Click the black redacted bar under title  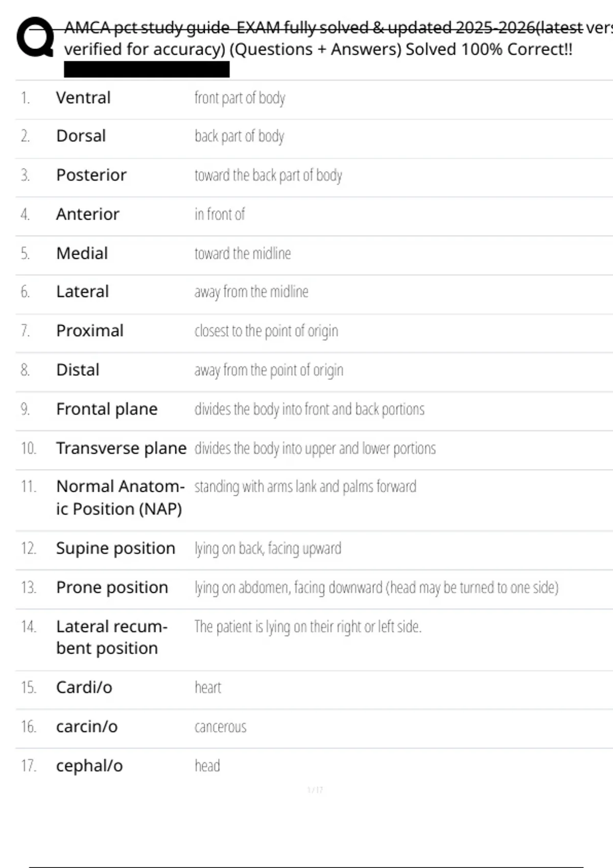(x=147, y=69)
